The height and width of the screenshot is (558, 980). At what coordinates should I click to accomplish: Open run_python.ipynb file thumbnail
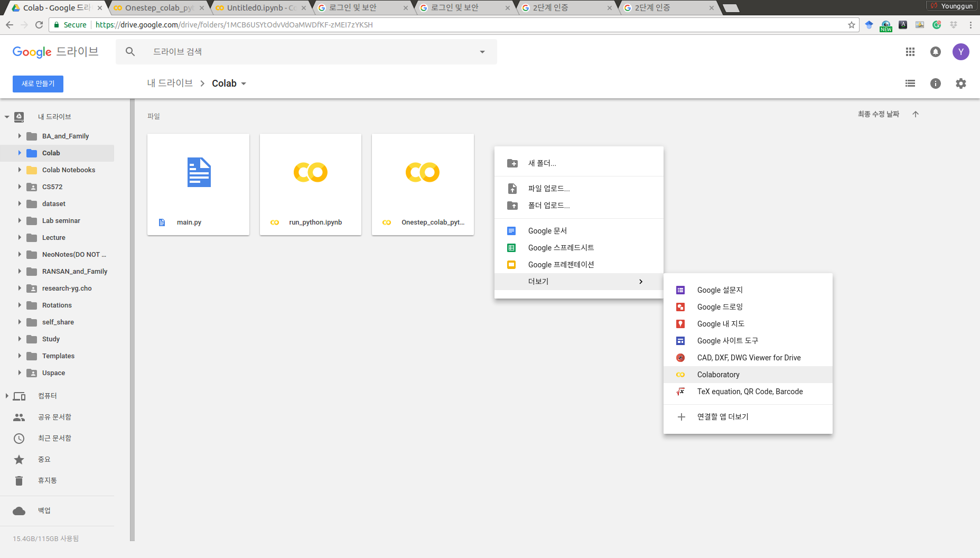click(x=311, y=184)
